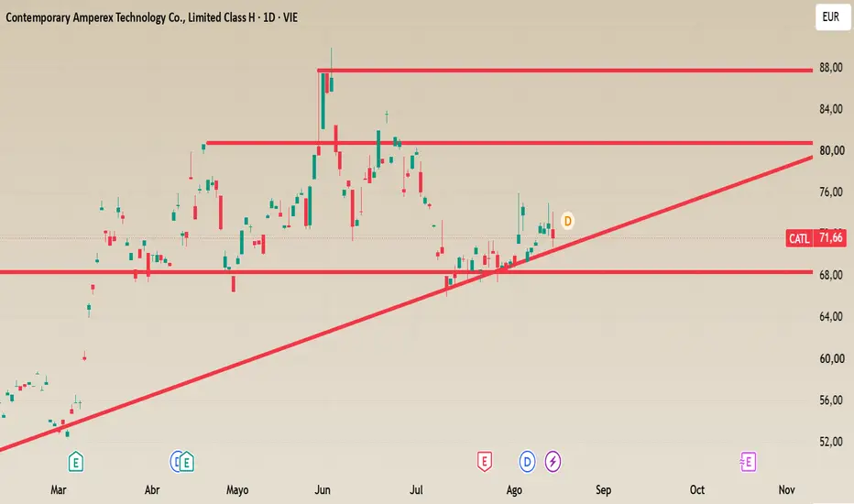Click the 56,00 price axis label
The width and height of the screenshot is (854, 504).
click(x=831, y=400)
